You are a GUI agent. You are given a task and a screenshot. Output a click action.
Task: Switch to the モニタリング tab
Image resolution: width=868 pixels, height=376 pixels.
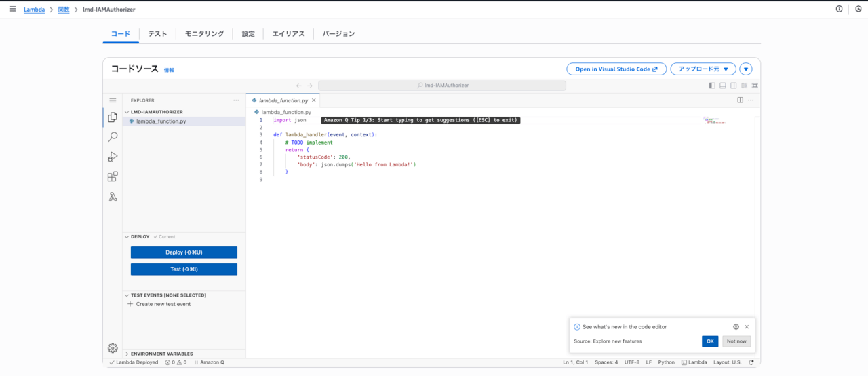point(204,34)
